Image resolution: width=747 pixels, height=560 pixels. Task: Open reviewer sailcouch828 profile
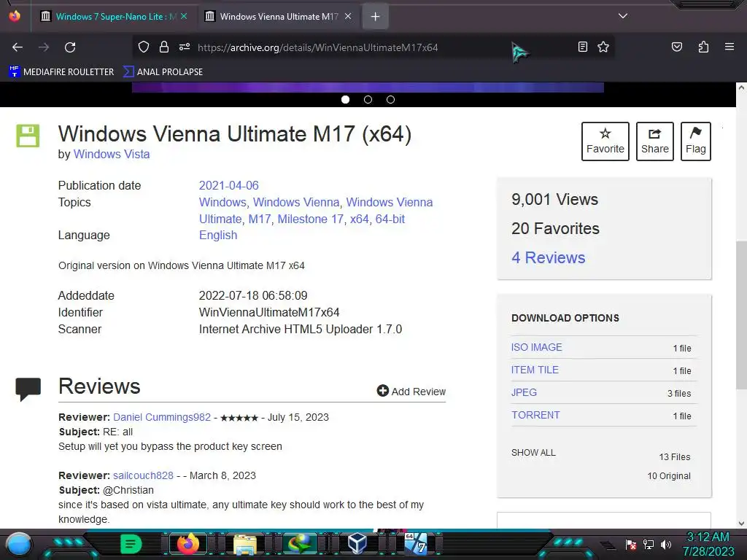coord(144,475)
